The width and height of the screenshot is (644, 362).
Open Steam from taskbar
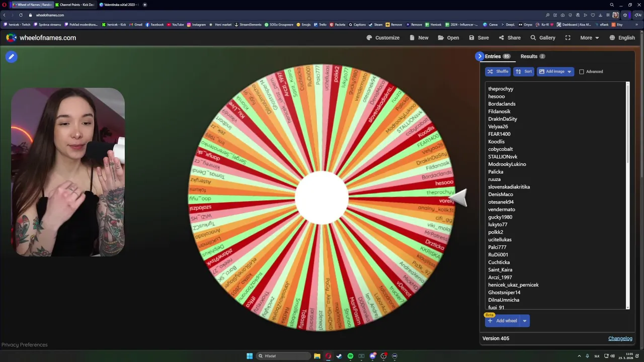339,356
